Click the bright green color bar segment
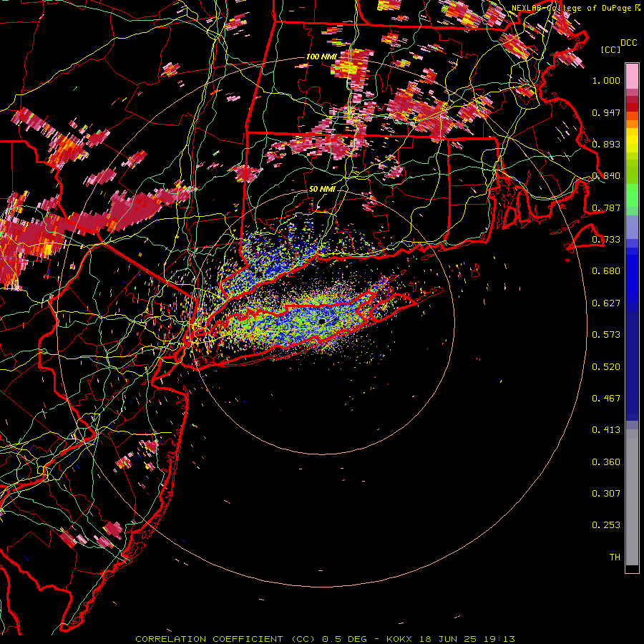The height and width of the screenshot is (644, 644). (632, 195)
